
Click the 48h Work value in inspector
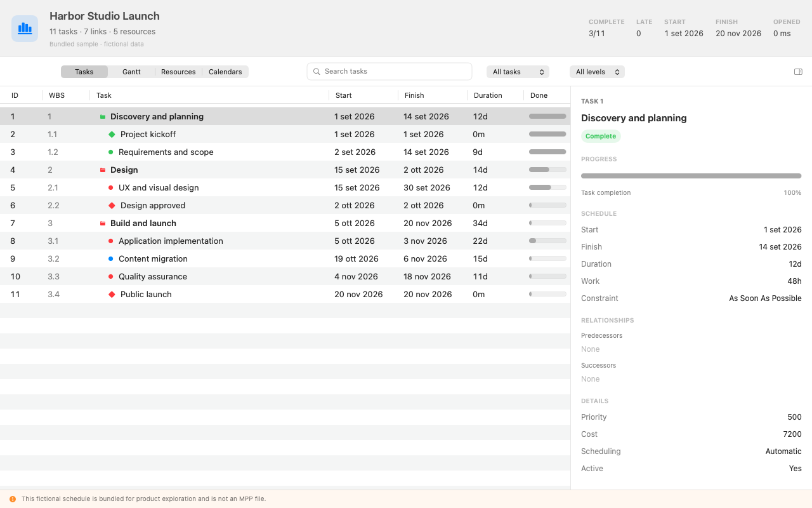click(795, 281)
